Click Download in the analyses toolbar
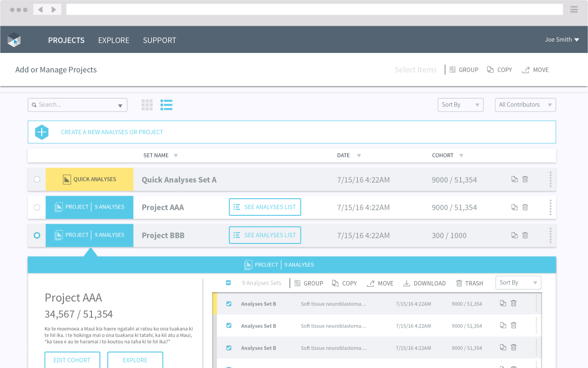This screenshot has width=588, height=368. [424, 283]
